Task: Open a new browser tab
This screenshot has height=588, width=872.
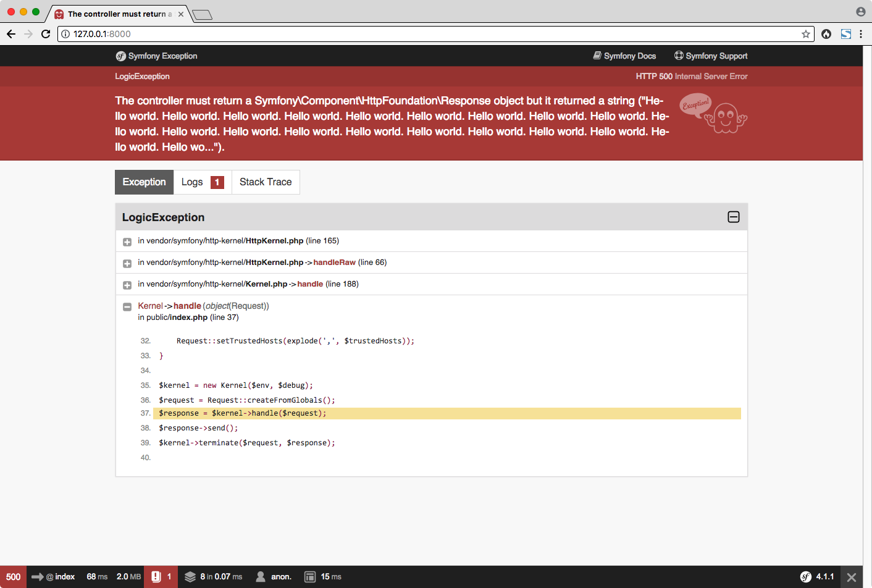Action: 203,15
